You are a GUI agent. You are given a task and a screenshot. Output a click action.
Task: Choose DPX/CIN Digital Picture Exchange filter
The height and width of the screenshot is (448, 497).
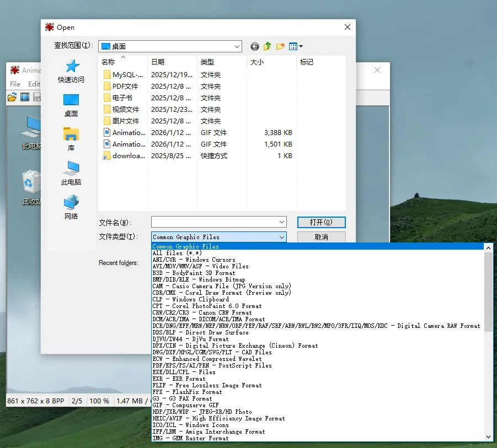point(318,346)
